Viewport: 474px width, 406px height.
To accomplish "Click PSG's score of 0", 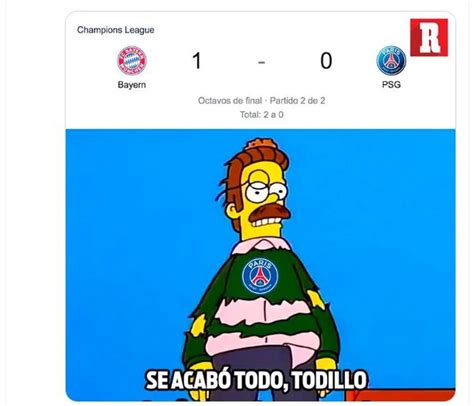I will tap(326, 61).
